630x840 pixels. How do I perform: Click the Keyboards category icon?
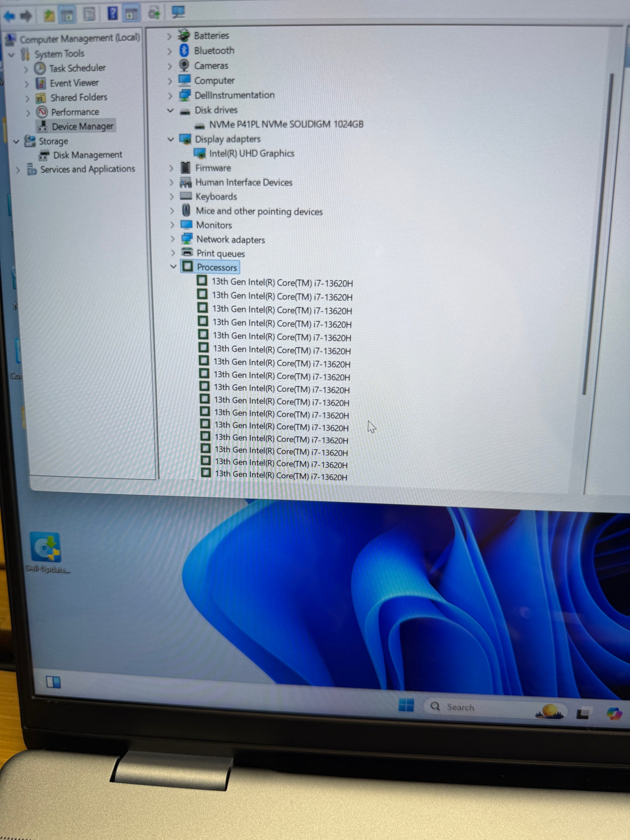point(186,196)
